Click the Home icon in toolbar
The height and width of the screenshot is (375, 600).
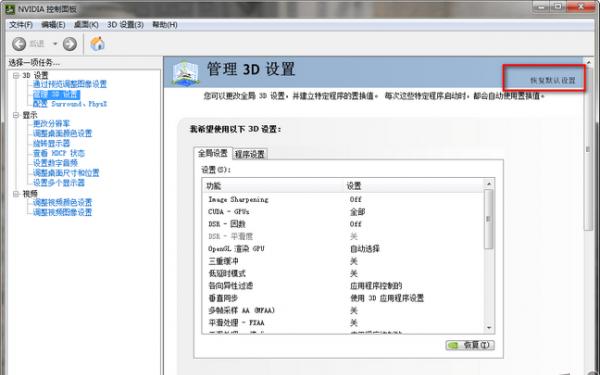[x=98, y=44]
